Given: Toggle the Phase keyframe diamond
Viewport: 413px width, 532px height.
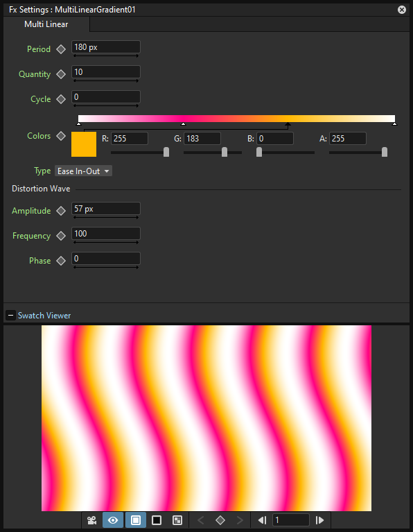Looking at the screenshot, I should coord(61,261).
